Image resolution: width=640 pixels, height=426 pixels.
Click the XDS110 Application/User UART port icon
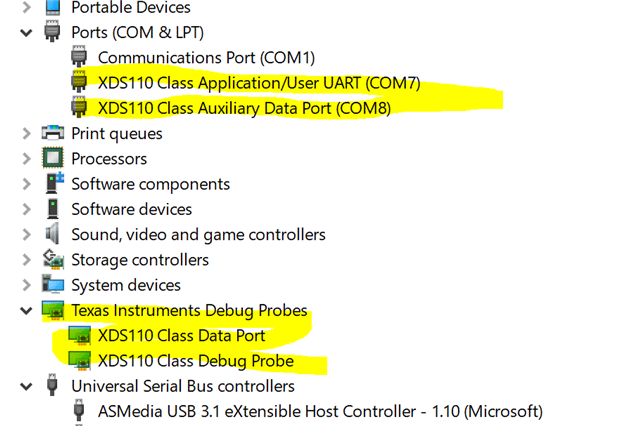[x=80, y=82]
